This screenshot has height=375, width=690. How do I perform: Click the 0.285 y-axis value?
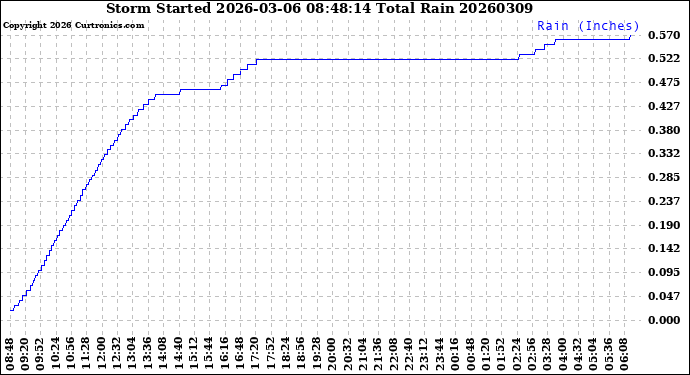pos(664,177)
